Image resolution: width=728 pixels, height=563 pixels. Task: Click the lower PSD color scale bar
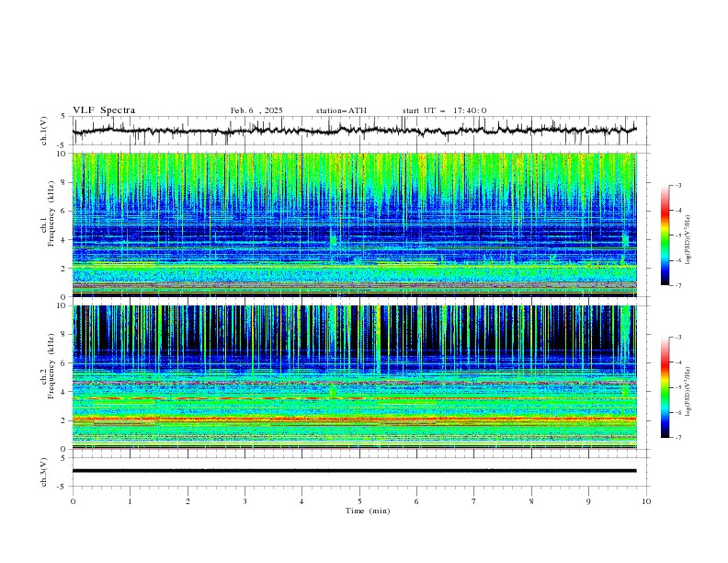665,387
